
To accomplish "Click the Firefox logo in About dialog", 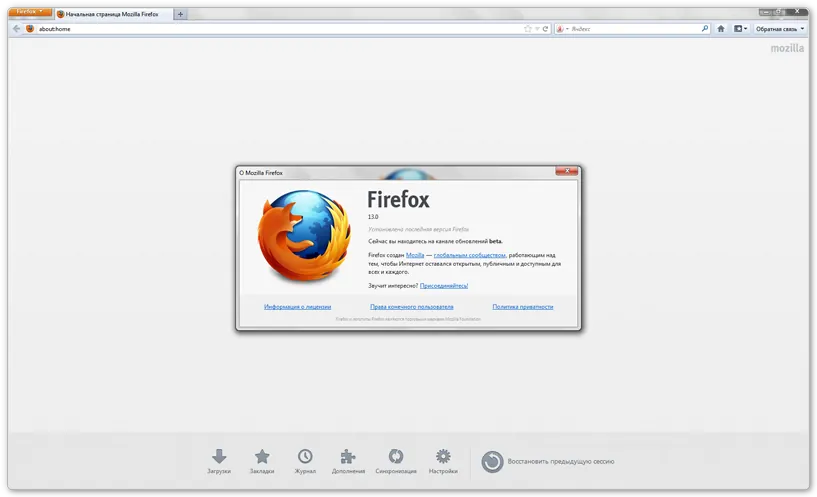I will (304, 235).
